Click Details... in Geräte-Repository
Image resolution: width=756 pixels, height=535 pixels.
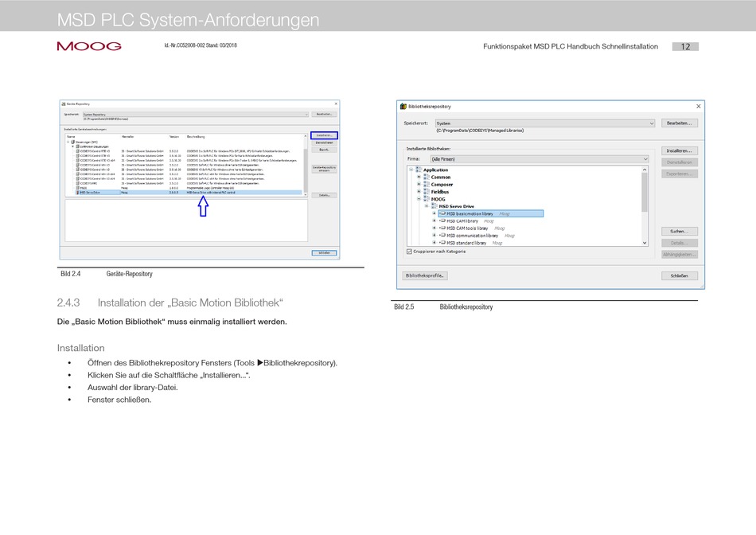pos(324,195)
